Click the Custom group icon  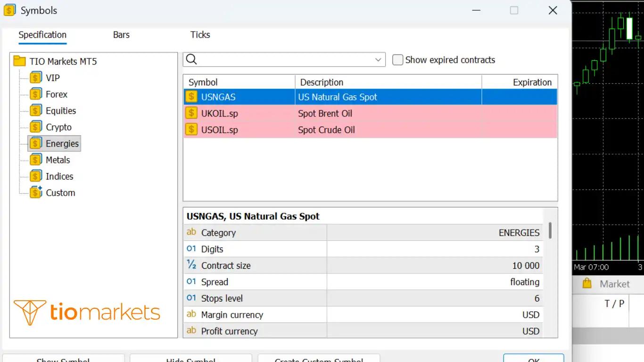pyautogui.click(x=35, y=192)
